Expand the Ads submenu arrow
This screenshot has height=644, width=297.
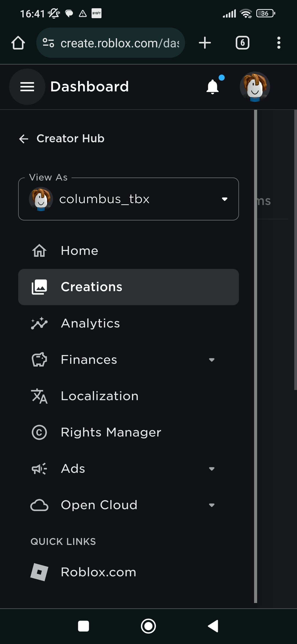point(211,469)
